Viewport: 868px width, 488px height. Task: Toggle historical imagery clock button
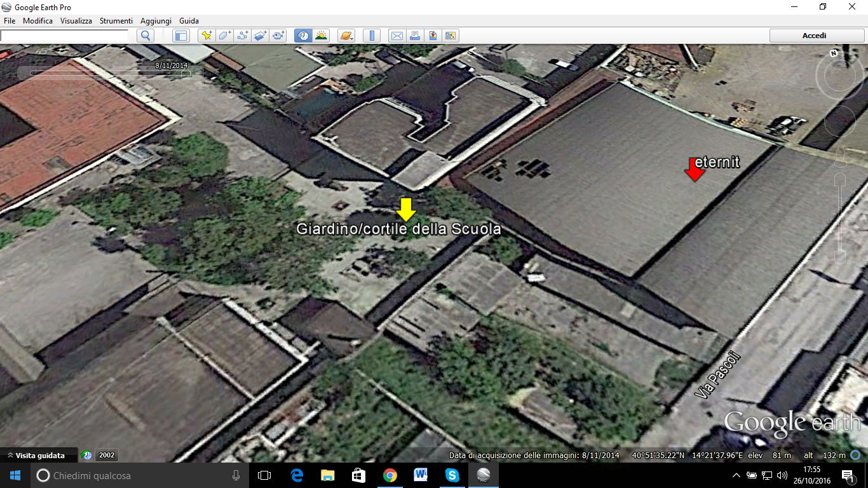tap(303, 36)
